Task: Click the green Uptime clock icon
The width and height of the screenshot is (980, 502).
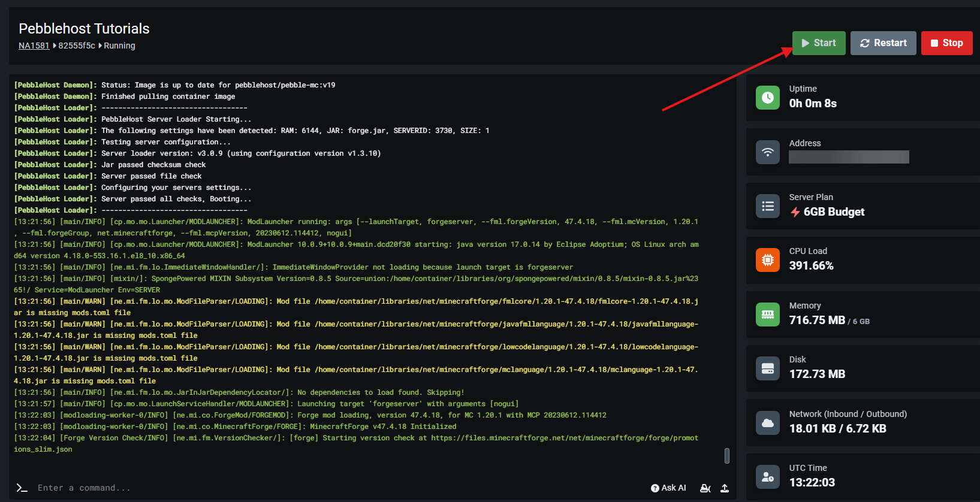Action: point(768,98)
